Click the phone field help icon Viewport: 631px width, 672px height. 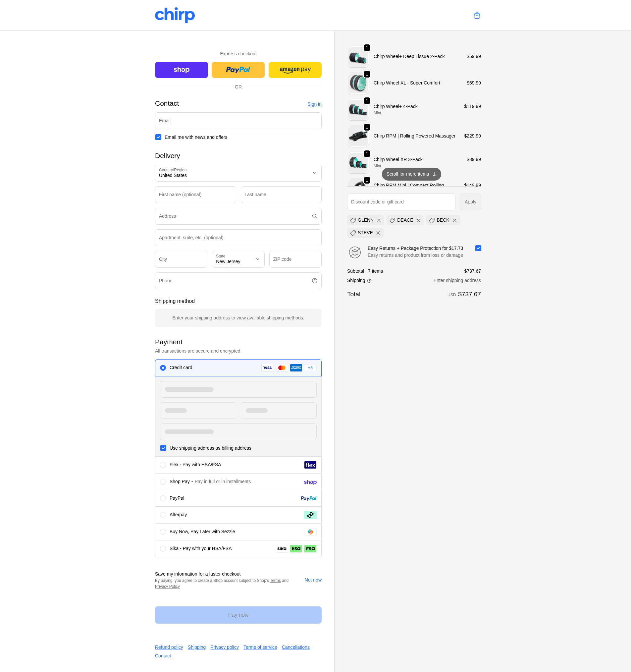click(x=314, y=281)
